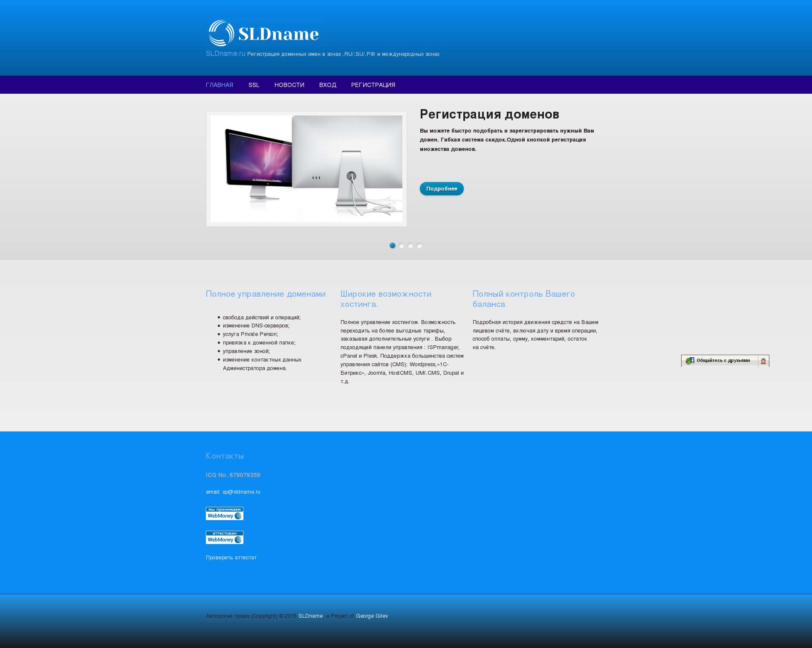Screen dimensions: 812x648
Task: Select the first slider pagination dot
Action: [x=392, y=246]
